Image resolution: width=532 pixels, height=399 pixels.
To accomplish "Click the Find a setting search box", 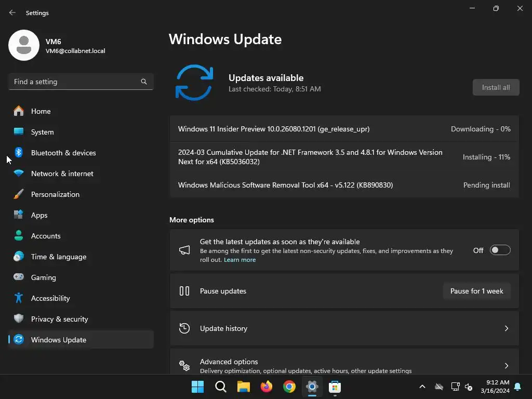I will (81, 82).
